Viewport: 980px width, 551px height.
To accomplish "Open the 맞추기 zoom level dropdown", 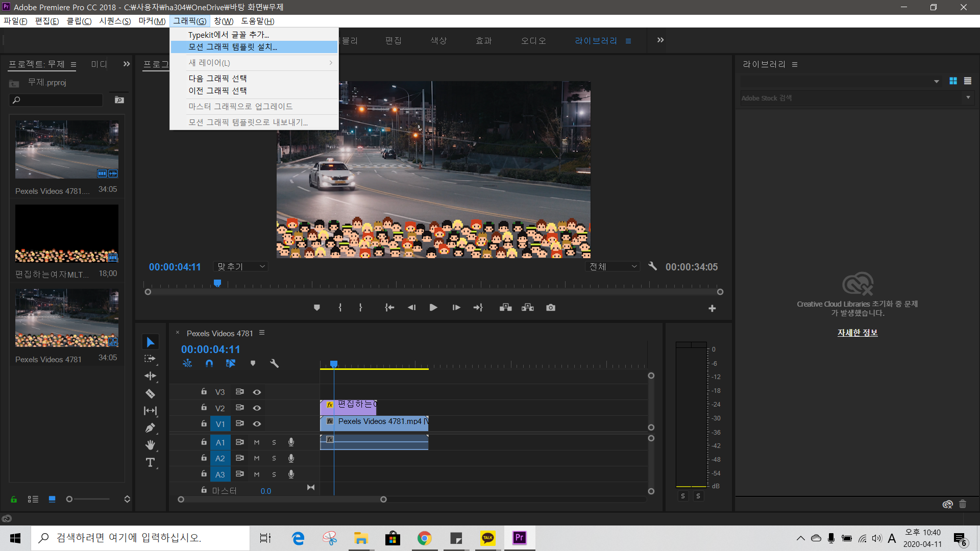I will pos(241,266).
